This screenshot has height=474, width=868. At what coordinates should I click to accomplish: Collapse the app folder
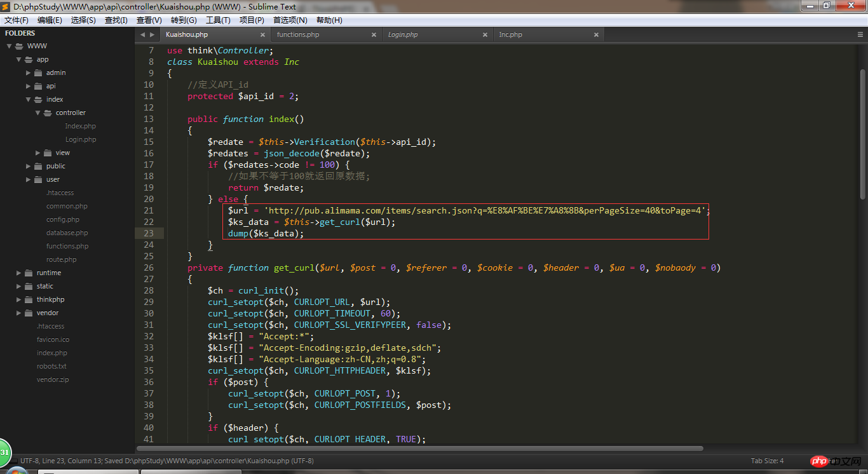(19, 60)
